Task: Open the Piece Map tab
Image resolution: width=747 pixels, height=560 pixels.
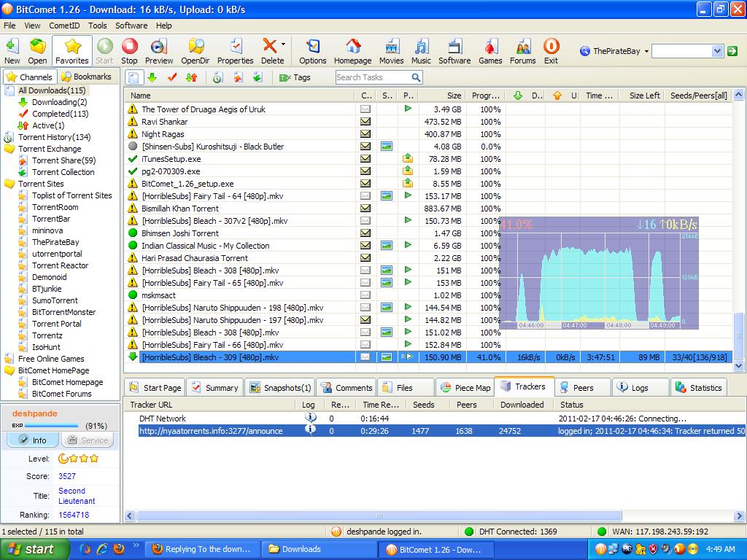Action: point(466,388)
